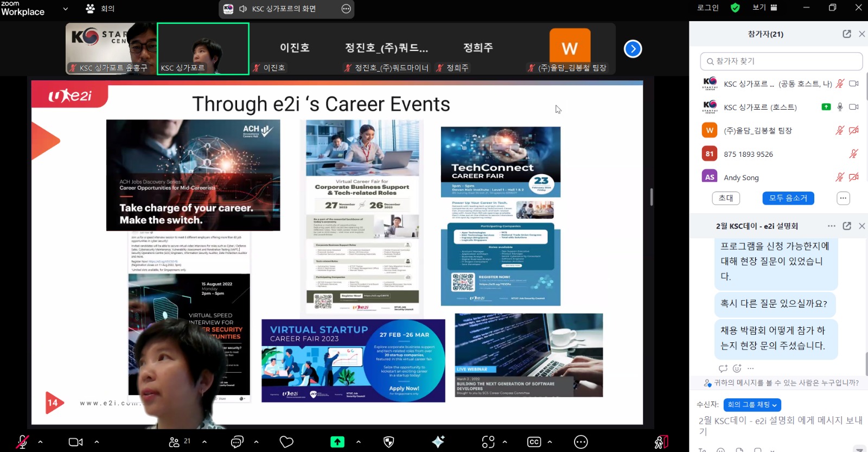Toggle the chat panel icon in toolbar

click(x=237, y=442)
